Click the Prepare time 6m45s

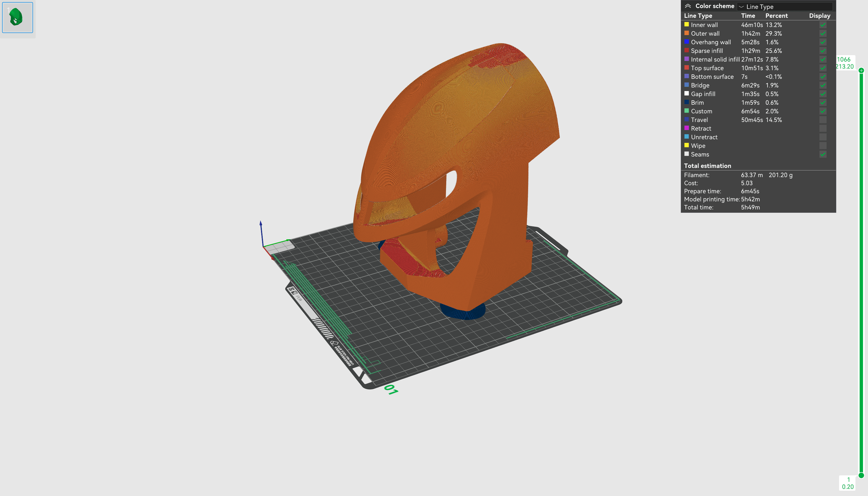click(750, 191)
